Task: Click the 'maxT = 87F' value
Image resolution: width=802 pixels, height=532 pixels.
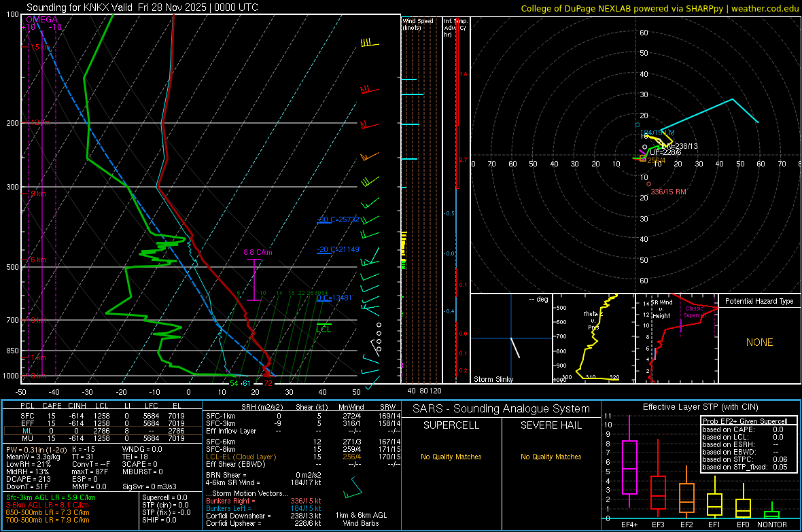Action: pos(90,472)
